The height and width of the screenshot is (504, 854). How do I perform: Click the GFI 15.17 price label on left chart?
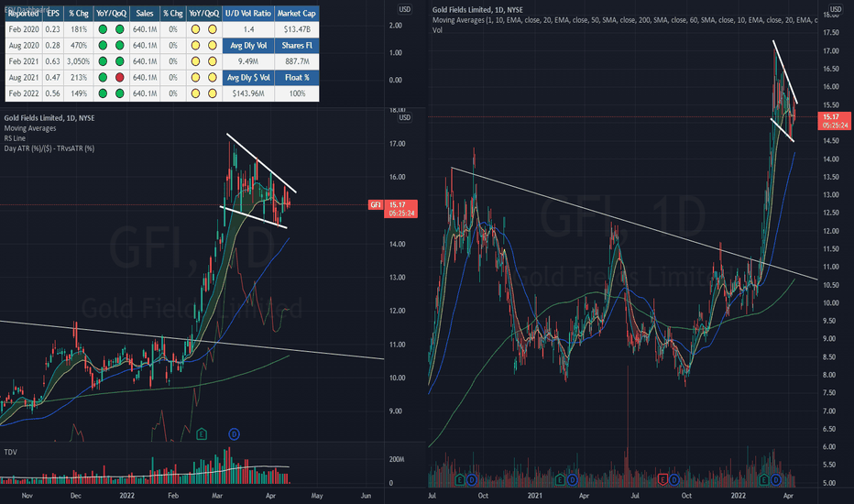coord(393,208)
